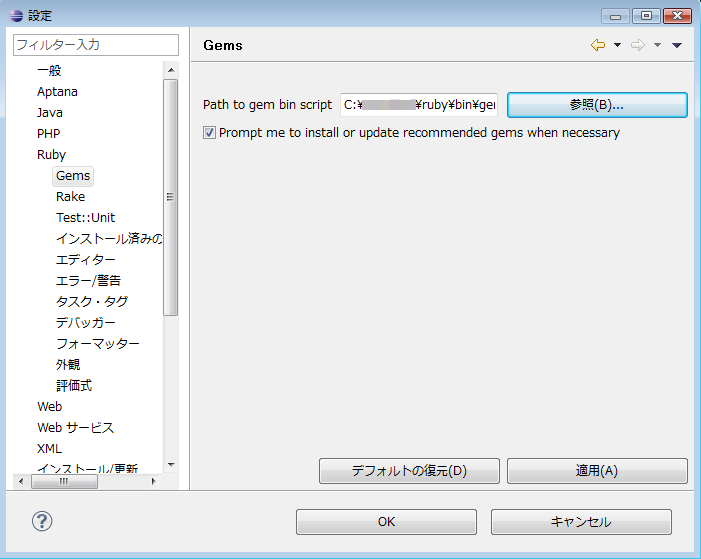Open the back history dropdown arrow
The width and height of the screenshot is (701, 559).
pyautogui.click(x=617, y=45)
